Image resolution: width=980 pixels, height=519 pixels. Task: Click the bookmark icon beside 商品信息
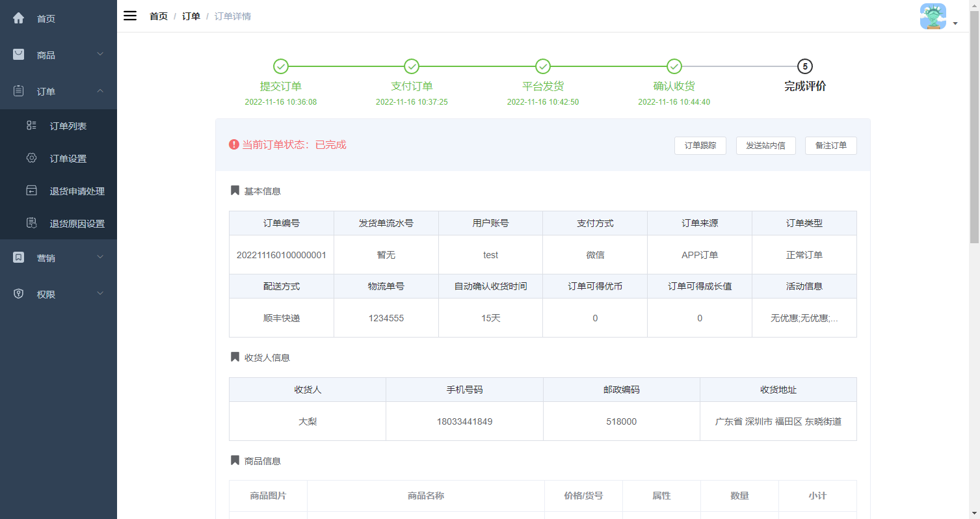(x=235, y=460)
